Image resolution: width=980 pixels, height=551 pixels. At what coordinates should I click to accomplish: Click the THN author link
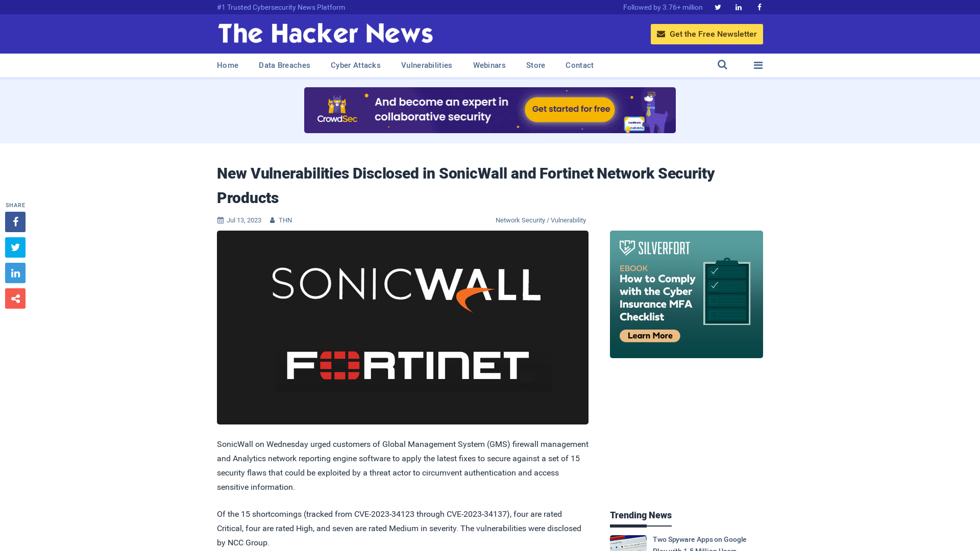[x=285, y=220]
